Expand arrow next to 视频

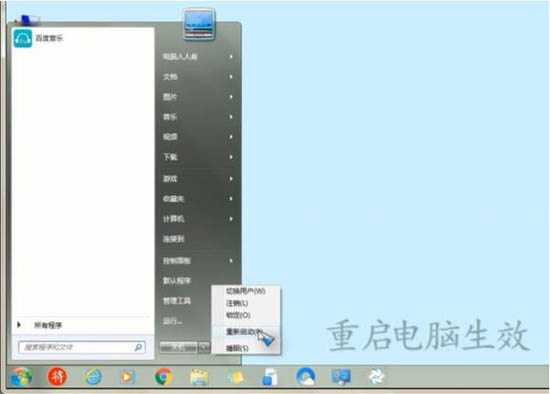point(231,137)
